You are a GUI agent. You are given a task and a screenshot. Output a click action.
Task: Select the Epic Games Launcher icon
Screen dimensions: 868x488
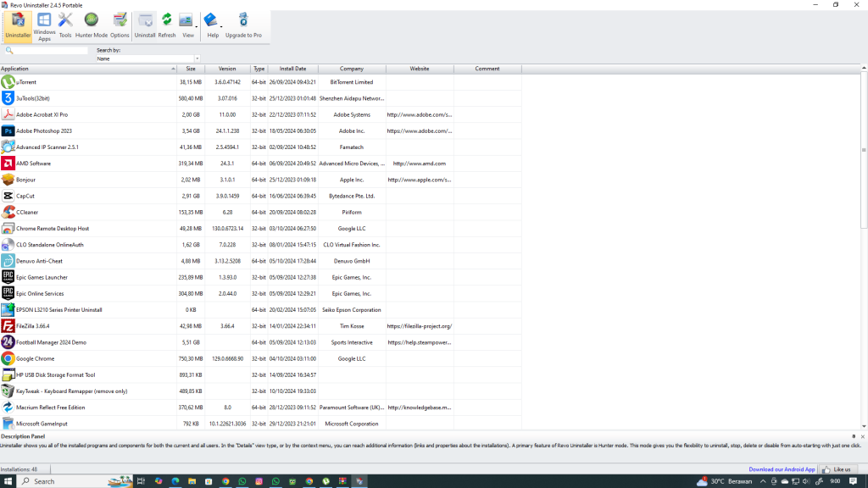pyautogui.click(x=8, y=277)
